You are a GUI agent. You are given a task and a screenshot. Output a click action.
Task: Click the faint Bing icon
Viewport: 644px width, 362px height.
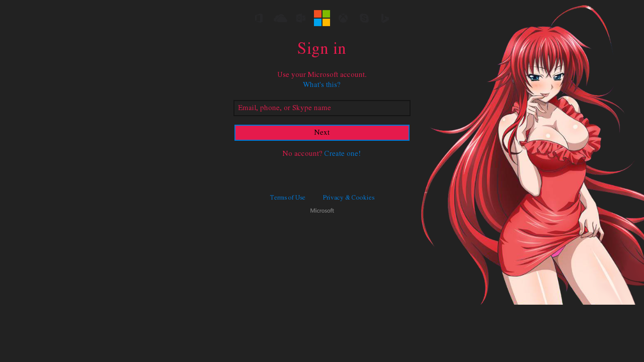385,18
